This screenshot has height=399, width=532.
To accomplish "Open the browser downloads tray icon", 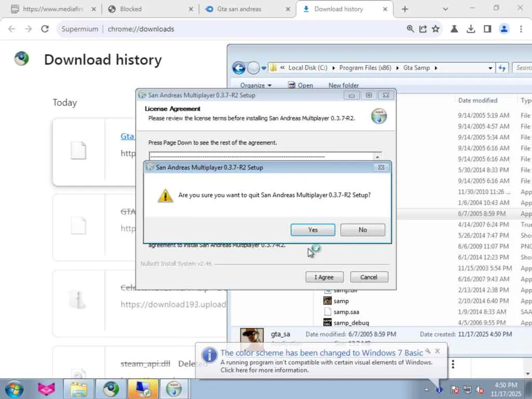I will pyautogui.click(x=471, y=29).
